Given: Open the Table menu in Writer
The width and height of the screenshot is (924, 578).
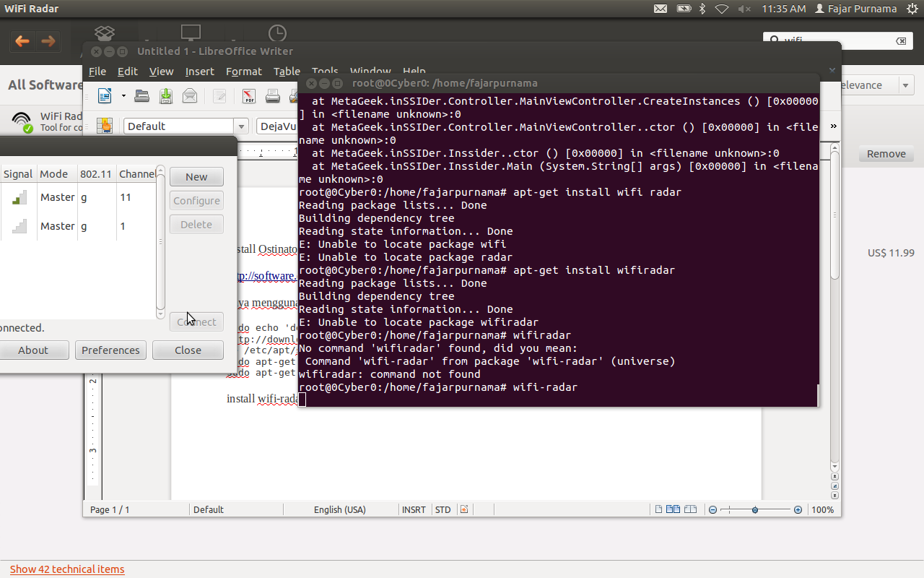Looking at the screenshot, I should [287, 71].
